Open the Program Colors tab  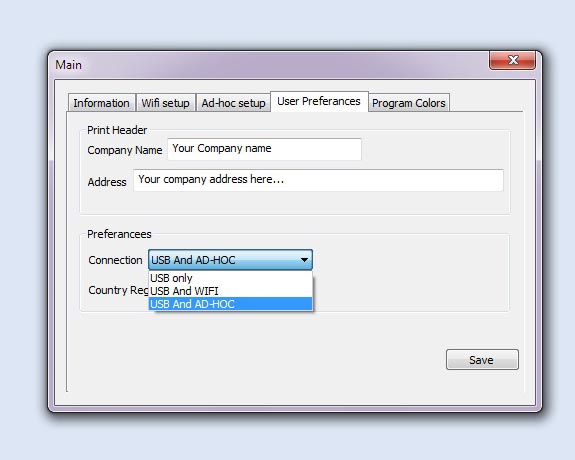pyautogui.click(x=409, y=103)
